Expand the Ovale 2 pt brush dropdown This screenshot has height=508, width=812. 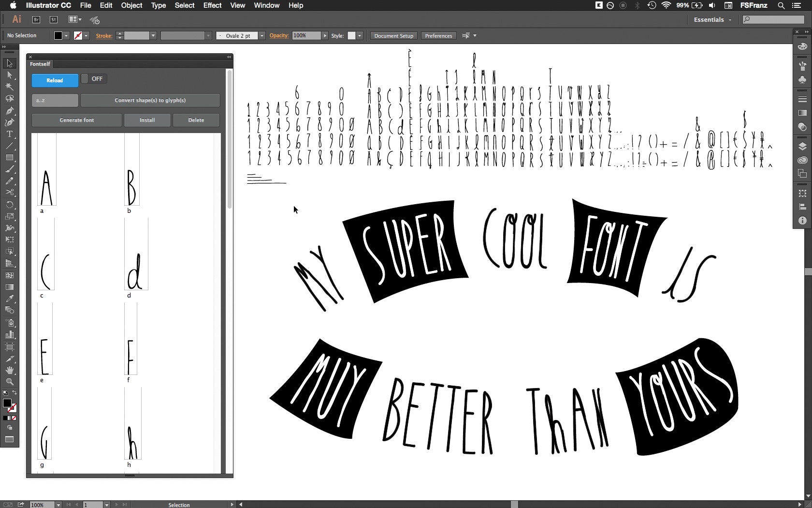(x=262, y=36)
